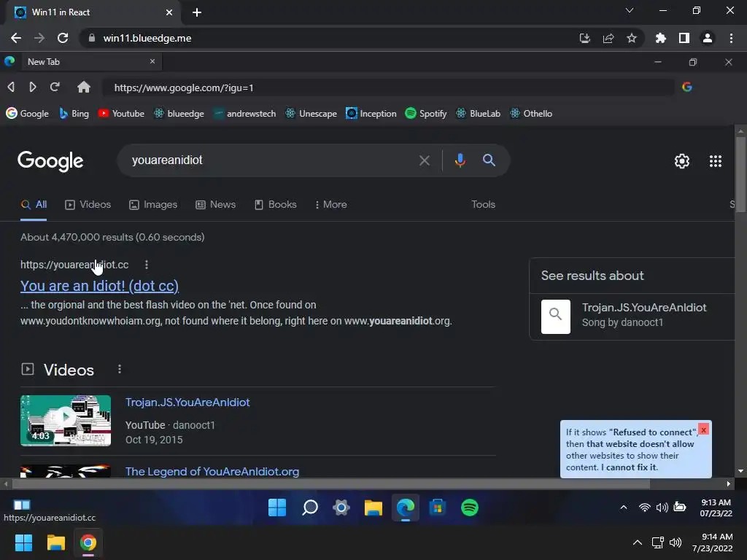Screen dimensions: 747x560
Task: Open the andrewstech bookmark
Action: coord(244,113)
